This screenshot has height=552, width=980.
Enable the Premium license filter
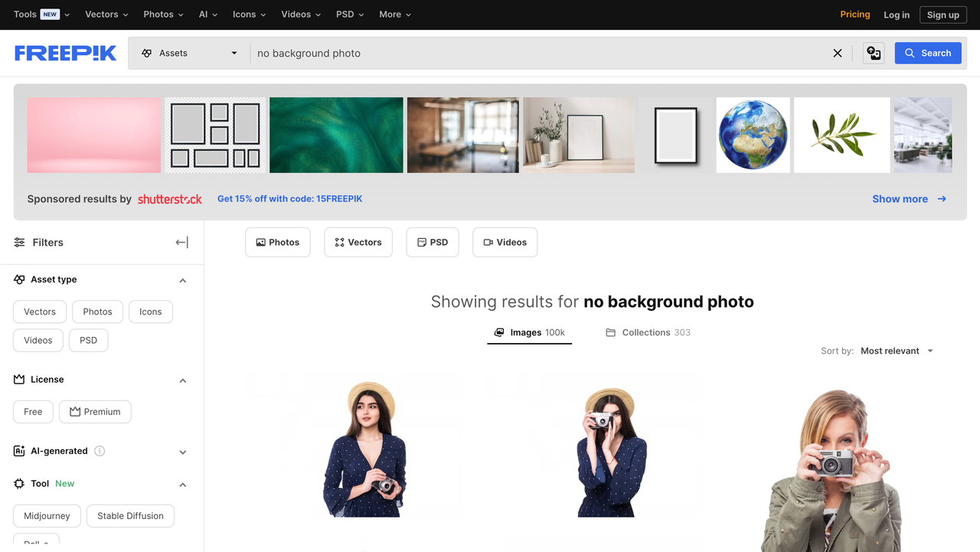coord(95,411)
